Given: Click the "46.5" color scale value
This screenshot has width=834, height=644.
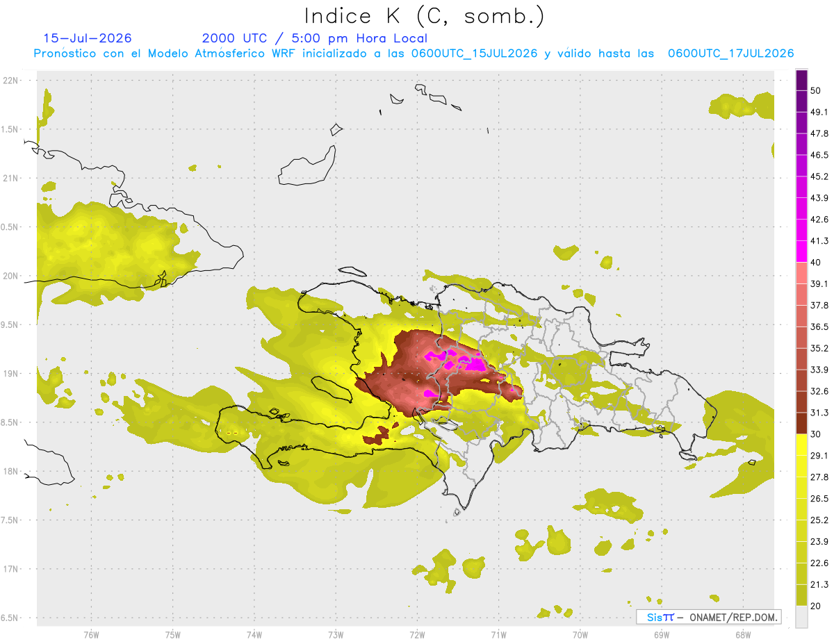Looking at the screenshot, I should point(819,155).
